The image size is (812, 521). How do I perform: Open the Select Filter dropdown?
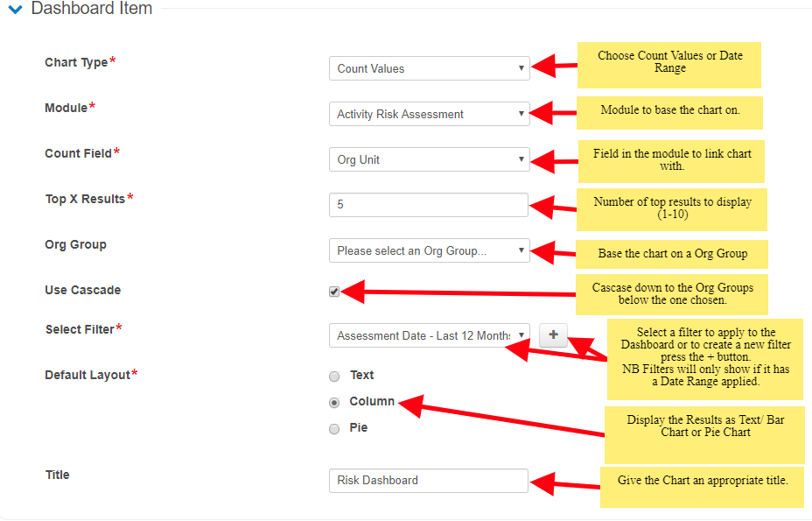[x=429, y=335]
